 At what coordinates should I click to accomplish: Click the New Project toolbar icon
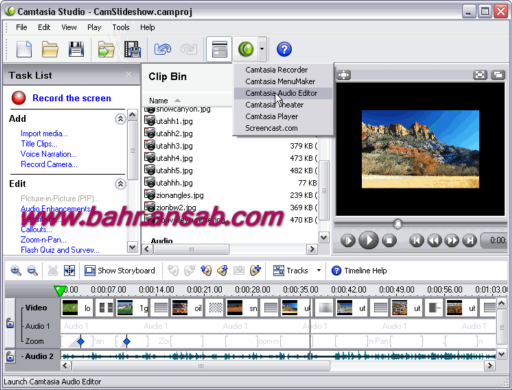click(x=24, y=49)
